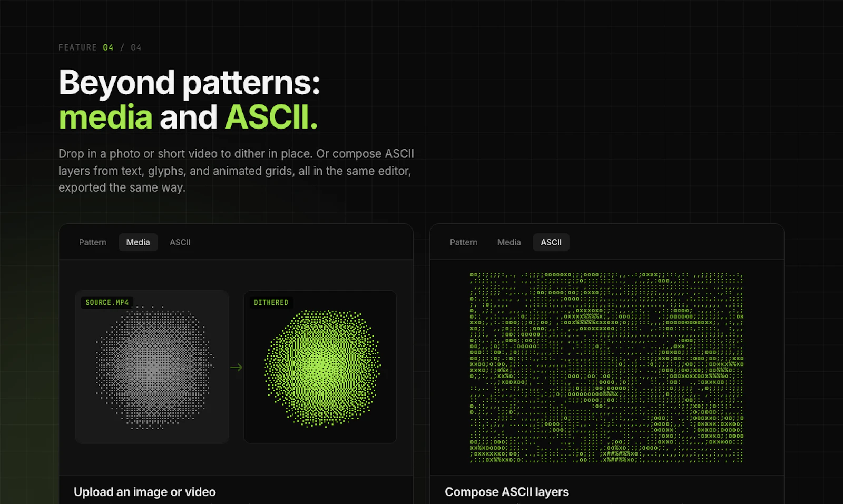843x504 pixels.
Task: Click the 'Beyond patterns:' headline
Action: 189,83
